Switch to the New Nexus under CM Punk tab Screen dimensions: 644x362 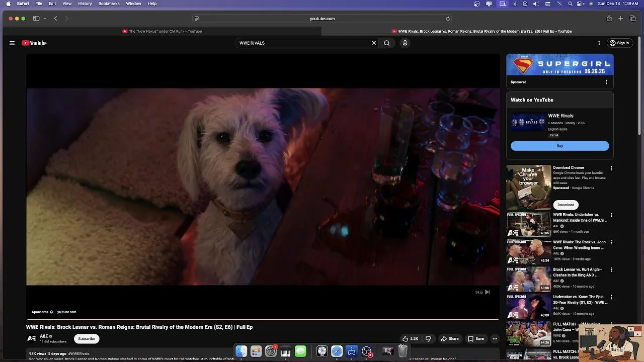pos(163,31)
